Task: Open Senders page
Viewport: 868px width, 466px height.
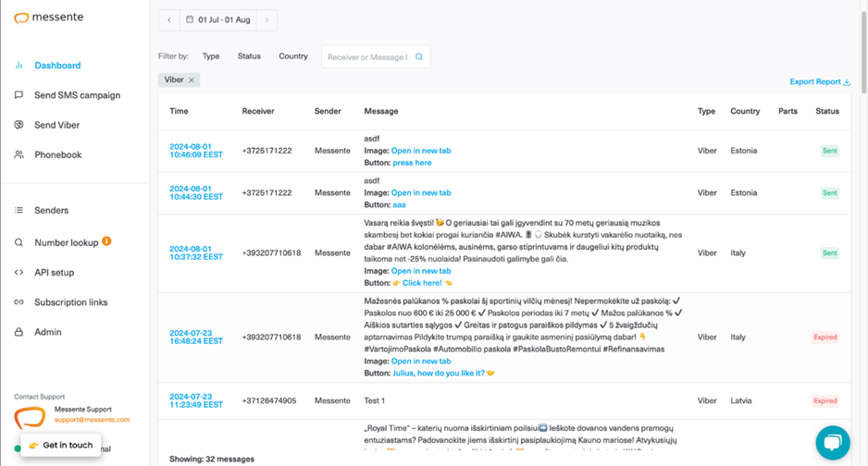Action: coord(52,210)
